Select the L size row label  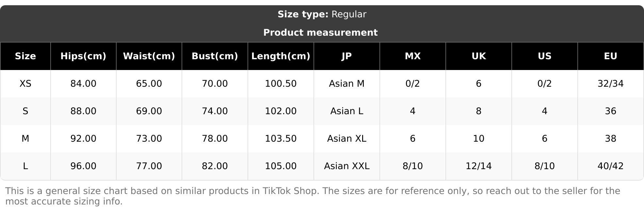click(25, 166)
